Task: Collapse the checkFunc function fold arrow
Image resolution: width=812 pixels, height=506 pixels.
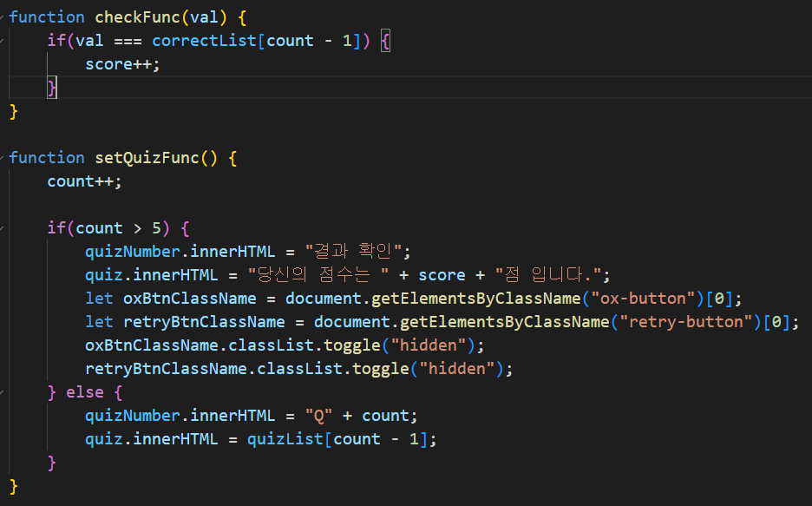Action: (2, 17)
